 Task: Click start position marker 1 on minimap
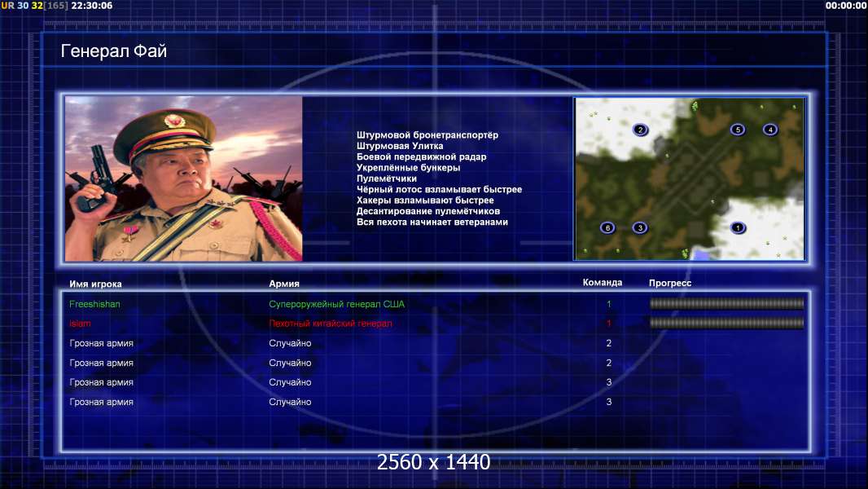(x=738, y=227)
